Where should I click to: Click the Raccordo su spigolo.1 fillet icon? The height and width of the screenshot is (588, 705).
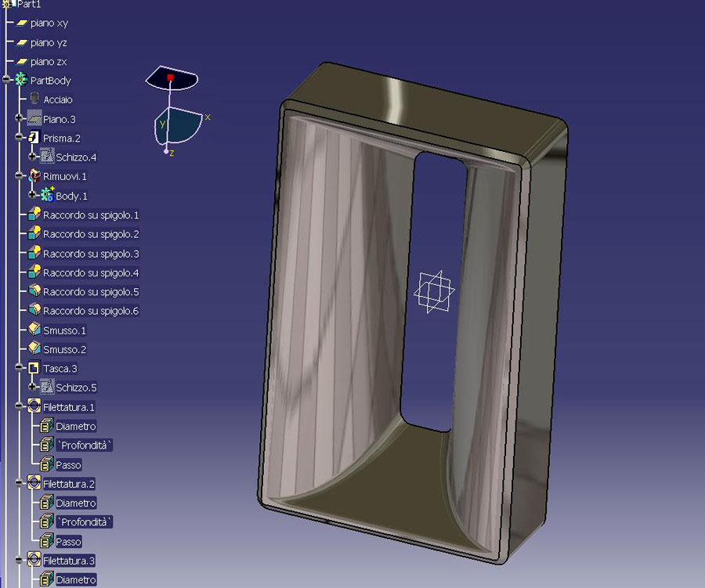point(34,214)
